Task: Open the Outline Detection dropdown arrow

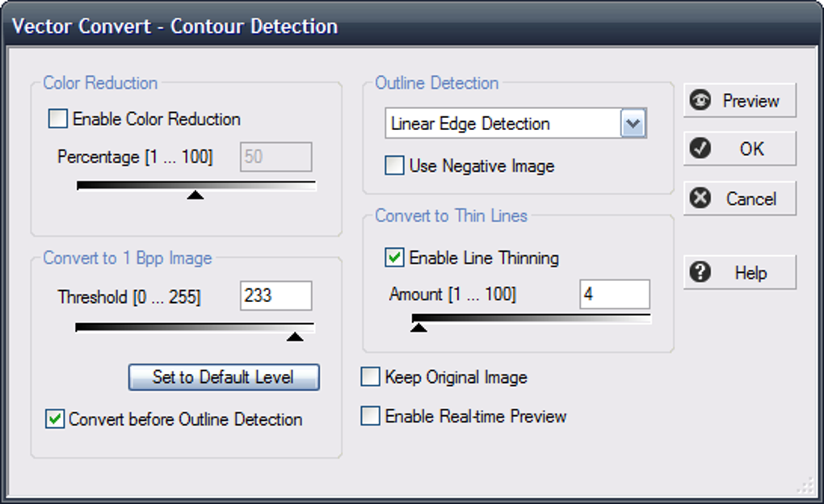Action: pyautogui.click(x=633, y=124)
